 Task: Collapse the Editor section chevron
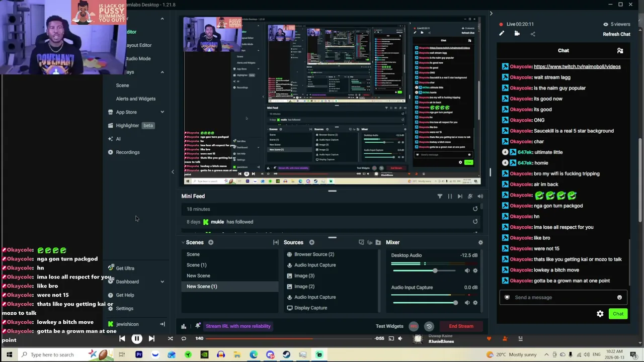[162, 19]
